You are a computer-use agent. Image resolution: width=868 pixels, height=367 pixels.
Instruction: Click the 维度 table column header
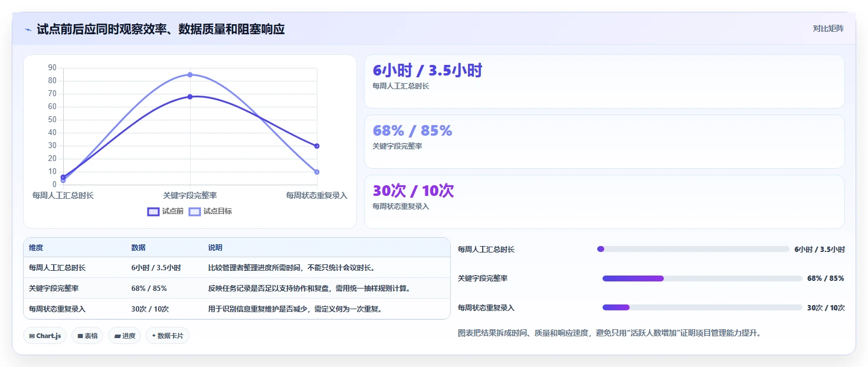click(x=36, y=248)
